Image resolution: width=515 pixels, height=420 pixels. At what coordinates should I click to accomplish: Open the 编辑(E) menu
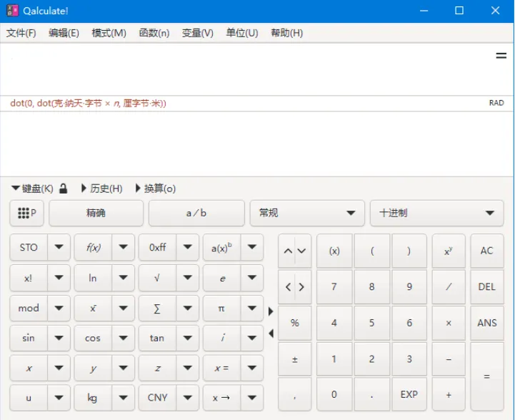[x=64, y=33]
